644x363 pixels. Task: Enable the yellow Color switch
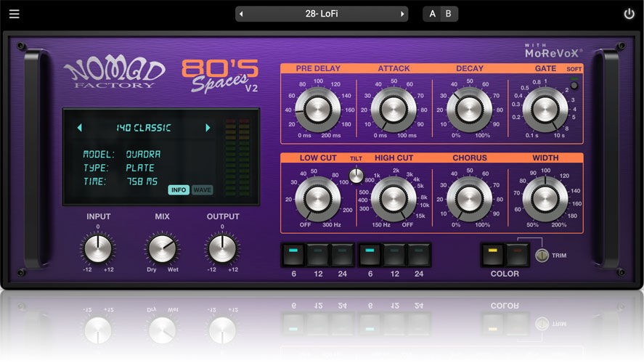point(493,254)
